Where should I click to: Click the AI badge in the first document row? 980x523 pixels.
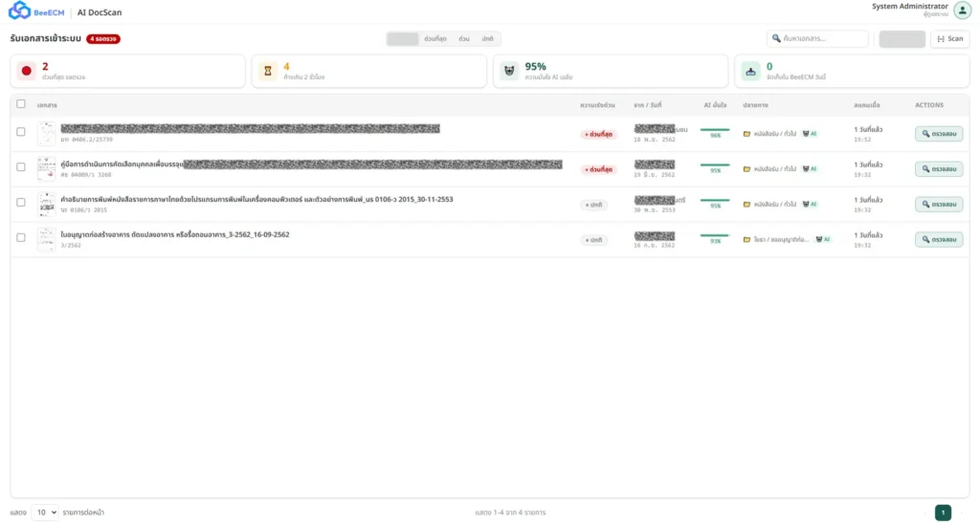810,134
